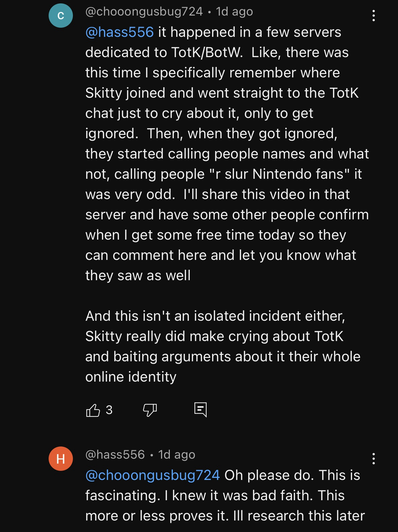
Task: Tap the blue @hass556 mention in the first comment
Action: (120, 32)
